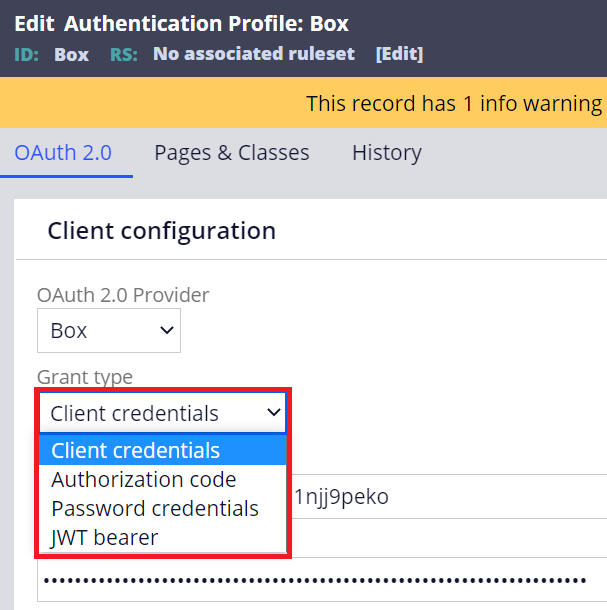
Task: Open the OAuth 2.0 Provider dropdown
Action: (x=109, y=331)
